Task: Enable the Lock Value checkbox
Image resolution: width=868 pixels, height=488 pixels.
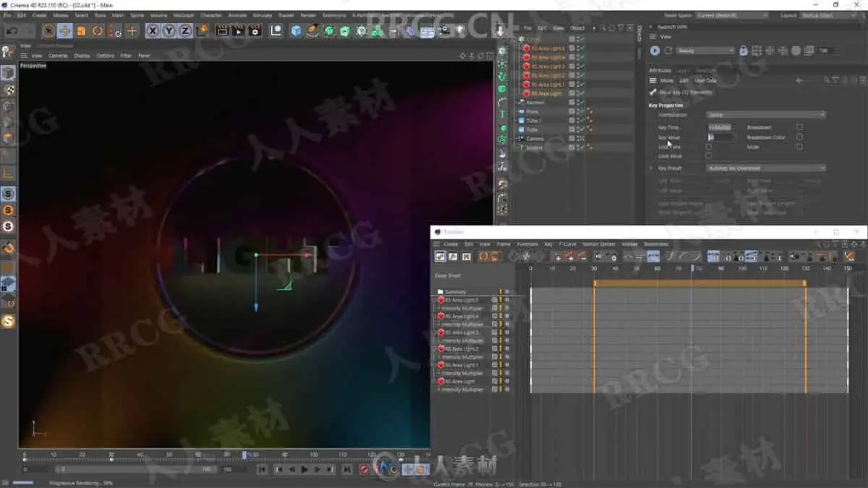Action: point(708,155)
